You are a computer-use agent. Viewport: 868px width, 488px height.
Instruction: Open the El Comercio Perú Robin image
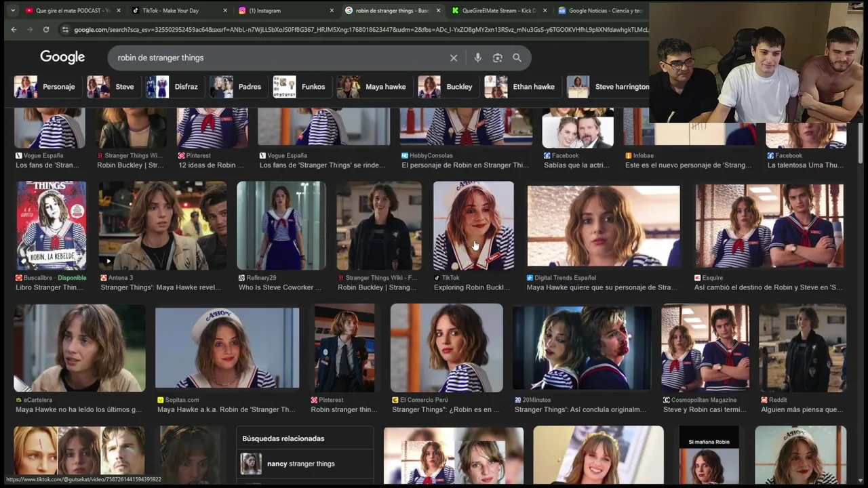(x=446, y=348)
